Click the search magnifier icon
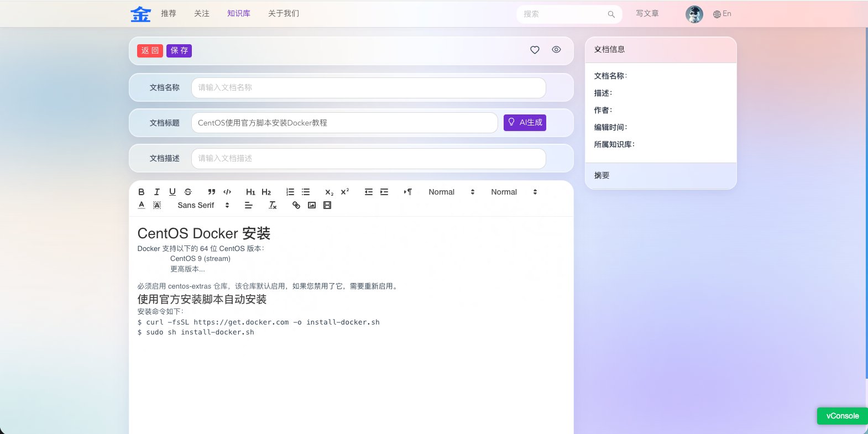 611,14
